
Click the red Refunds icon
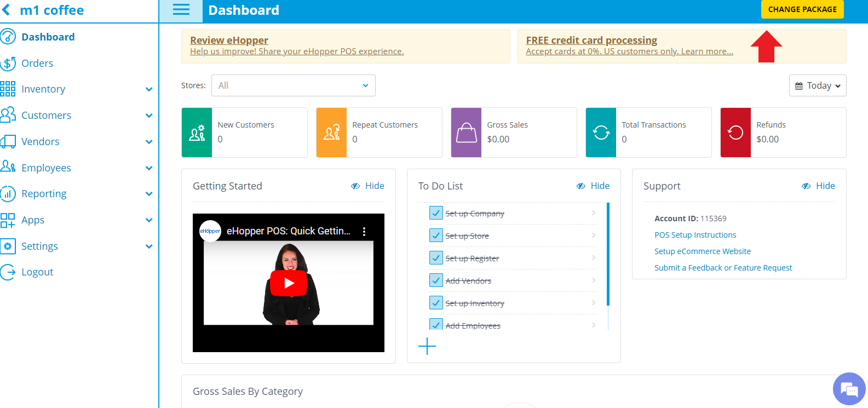735,133
